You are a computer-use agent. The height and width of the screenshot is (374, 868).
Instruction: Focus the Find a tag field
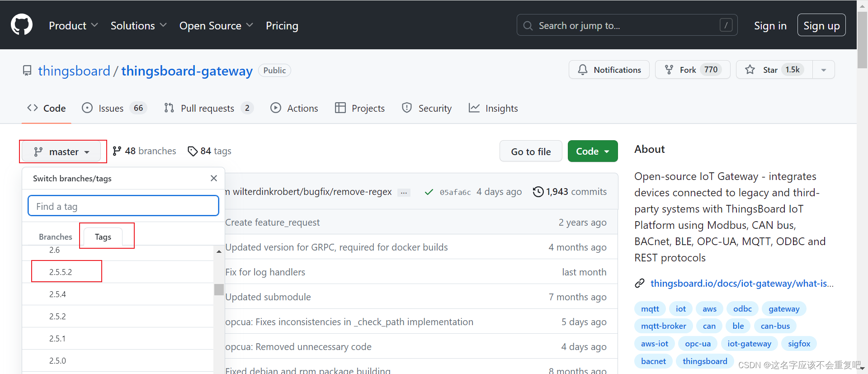(123, 206)
